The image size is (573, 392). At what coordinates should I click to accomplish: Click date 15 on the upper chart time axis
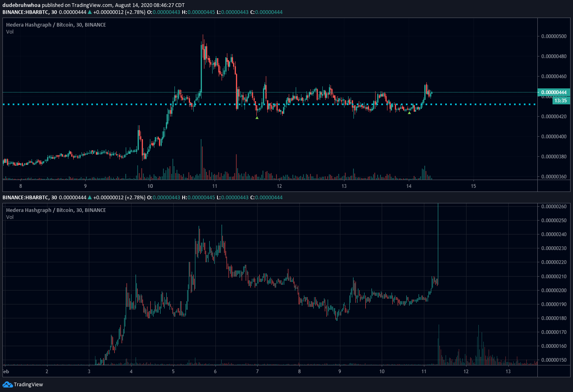[x=473, y=186]
